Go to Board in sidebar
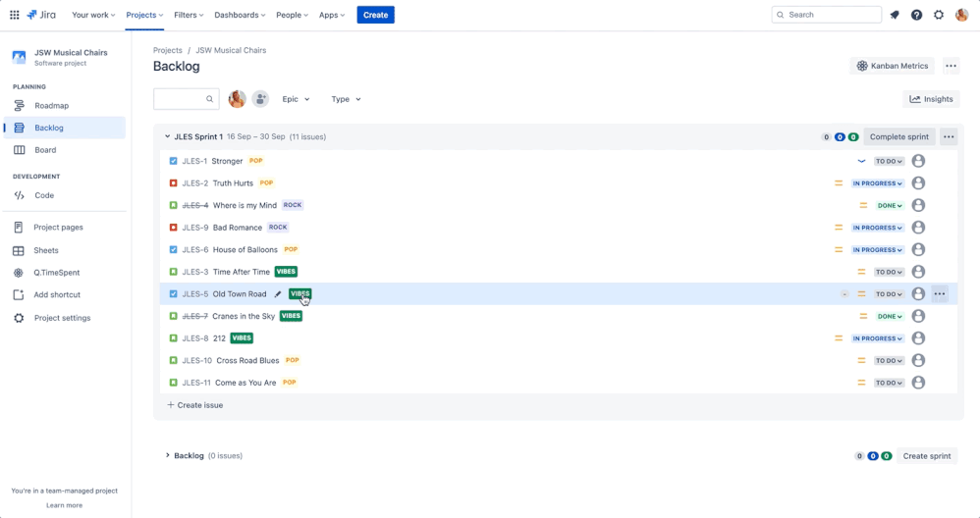The width and height of the screenshot is (980, 518). pyautogui.click(x=65, y=150)
